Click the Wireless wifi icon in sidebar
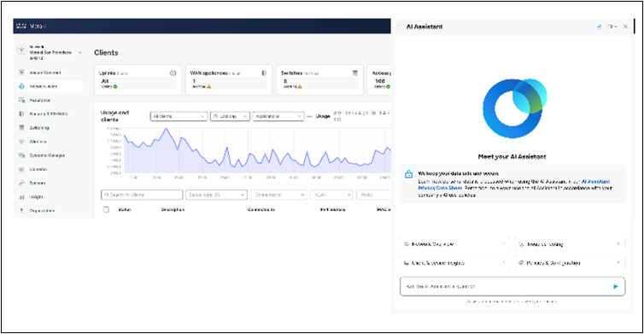 pos(21,142)
